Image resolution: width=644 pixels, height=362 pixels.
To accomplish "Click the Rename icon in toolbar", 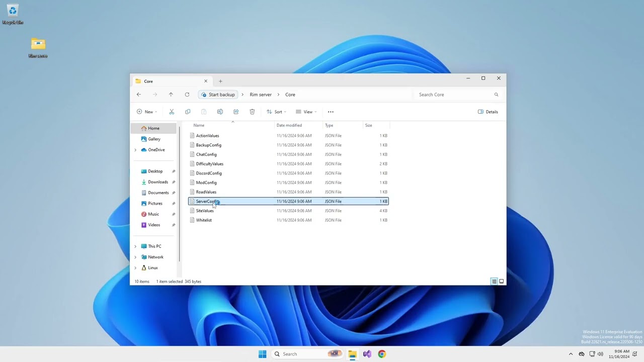I will (220, 112).
